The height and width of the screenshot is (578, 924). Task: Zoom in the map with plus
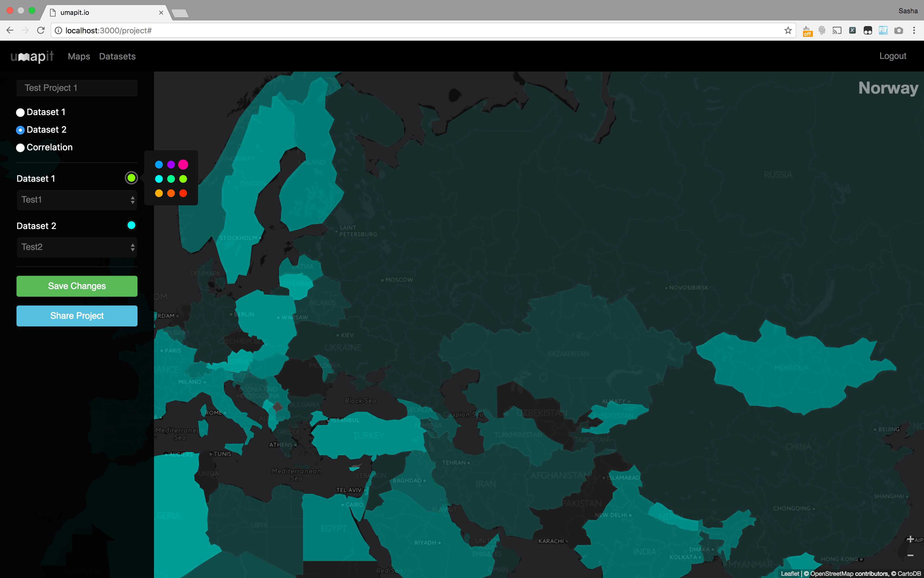click(910, 539)
